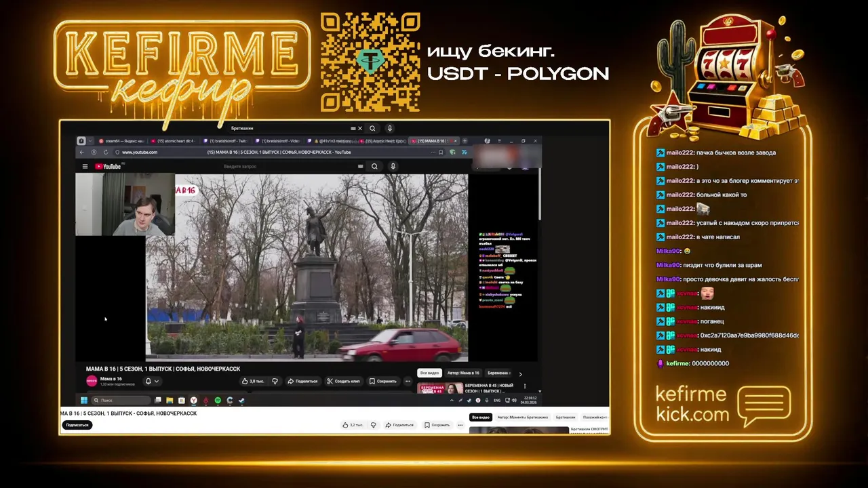
Task: Click the search magnifier next to "Введите запрос"
Action: (374, 166)
